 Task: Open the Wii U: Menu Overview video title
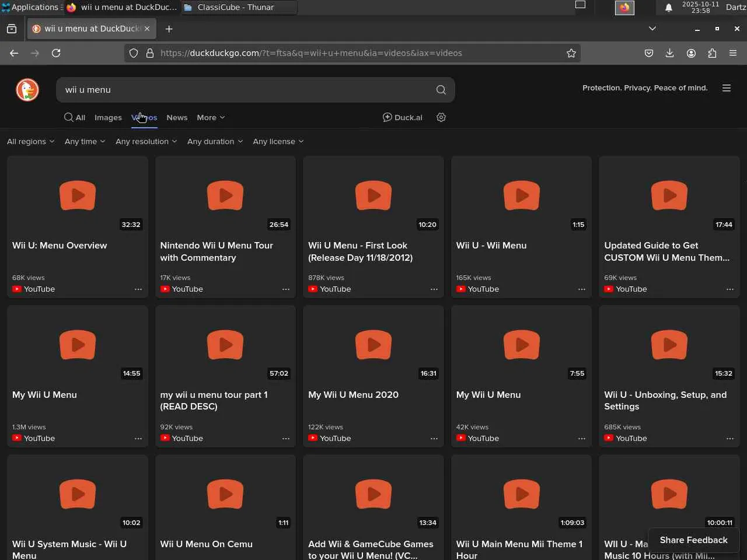click(x=60, y=246)
